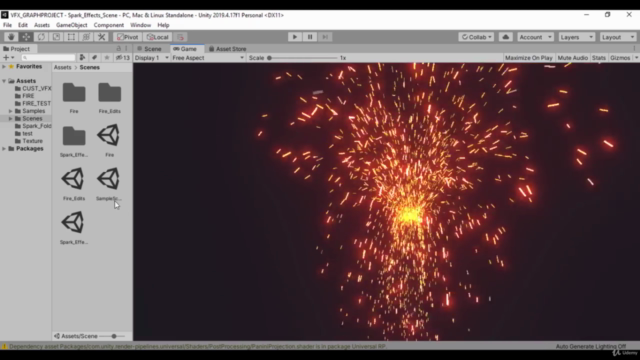Toggle Mute Audio
The image size is (640, 360).
tap(573, 58)
